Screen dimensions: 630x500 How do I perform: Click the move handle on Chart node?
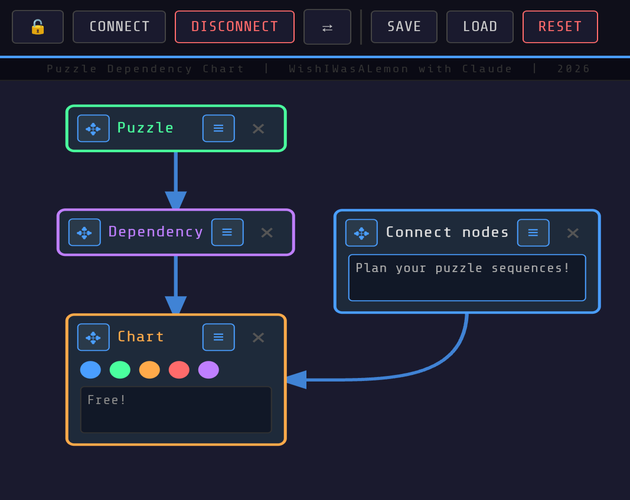pyautogui.click(x=93, y=337)
